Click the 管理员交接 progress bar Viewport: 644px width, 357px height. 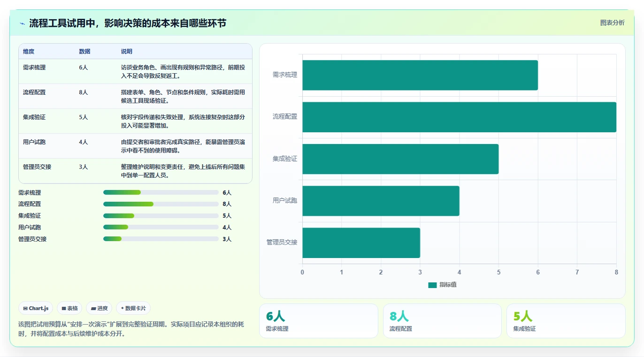click(x=161, y=239)
